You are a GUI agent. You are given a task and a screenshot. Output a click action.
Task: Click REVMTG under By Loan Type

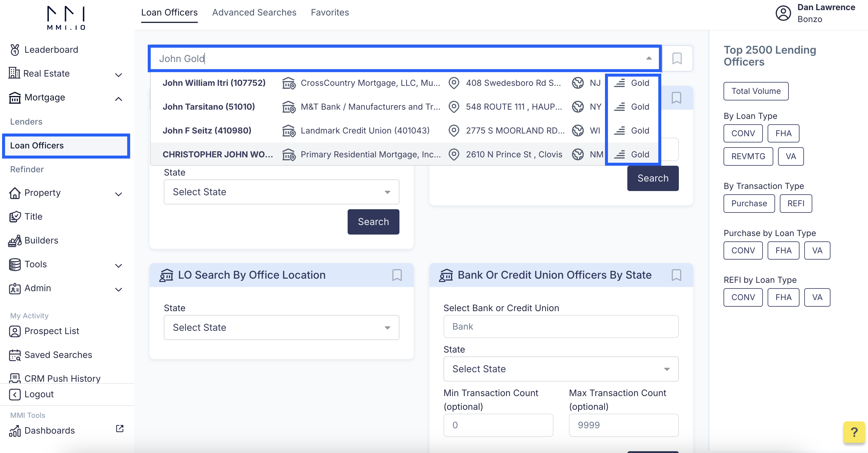[x=748, y=156]
